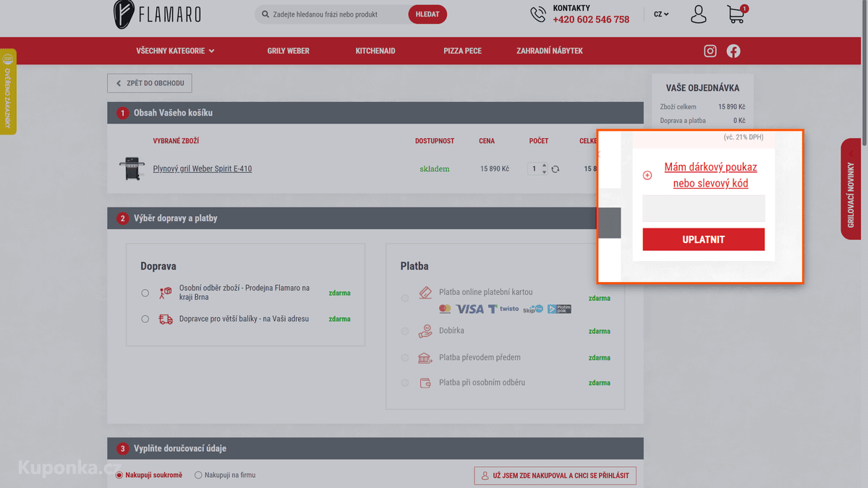
Task: Click the online card payment icon
Action: (425, 292)
